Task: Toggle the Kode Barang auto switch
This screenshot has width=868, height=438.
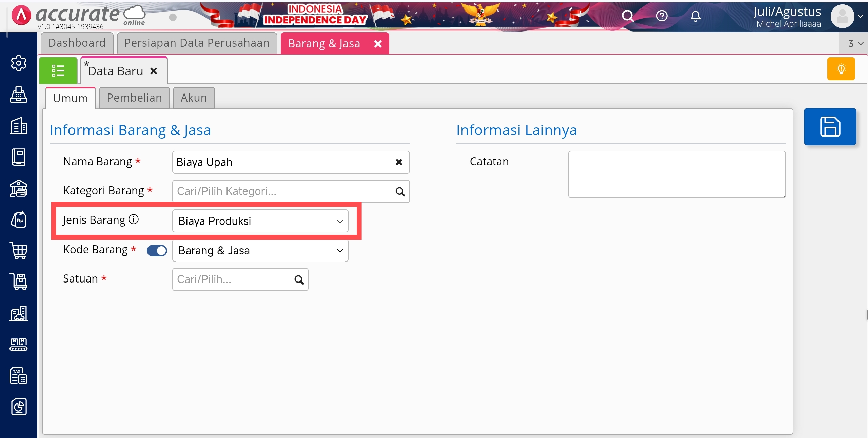Action: point(157,250)
